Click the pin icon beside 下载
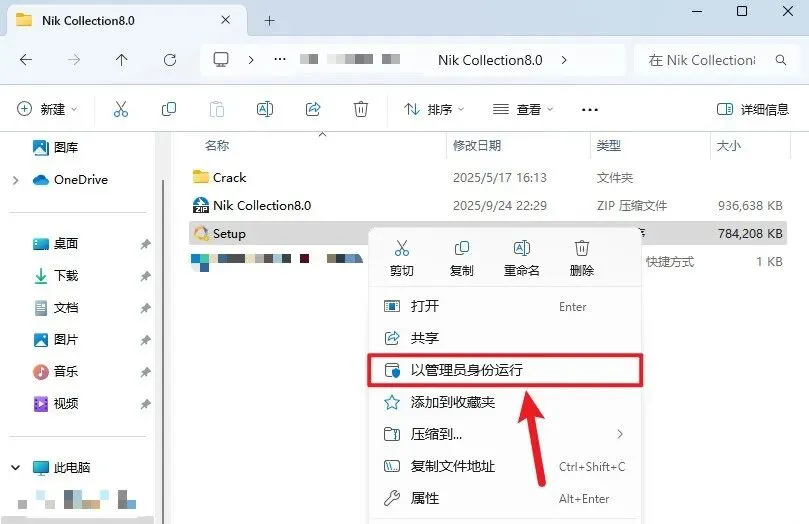Viewport: 809px width, 524px height. [145, 276]
